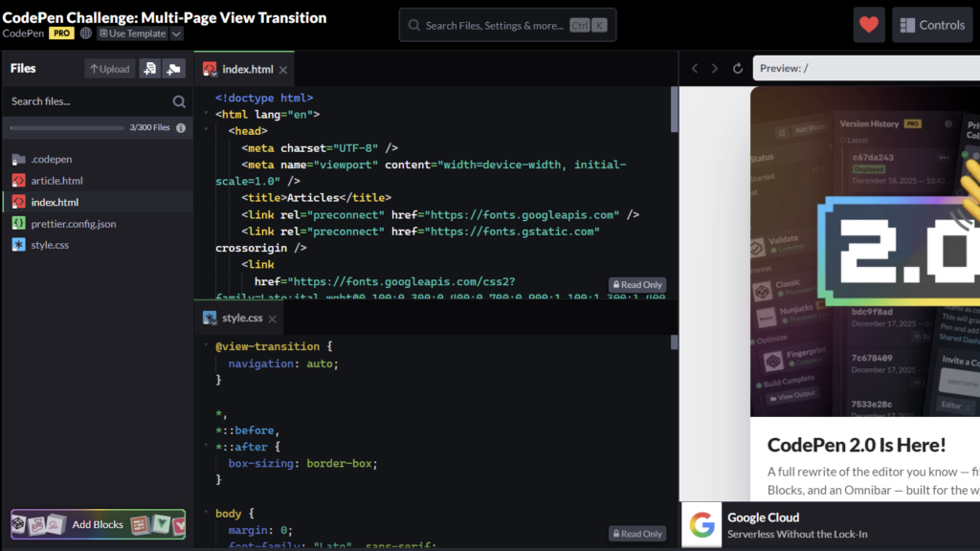Viewport: 980px width, 551px height.
Task: Click the globe public visibility icon
Action: point(85,33)
